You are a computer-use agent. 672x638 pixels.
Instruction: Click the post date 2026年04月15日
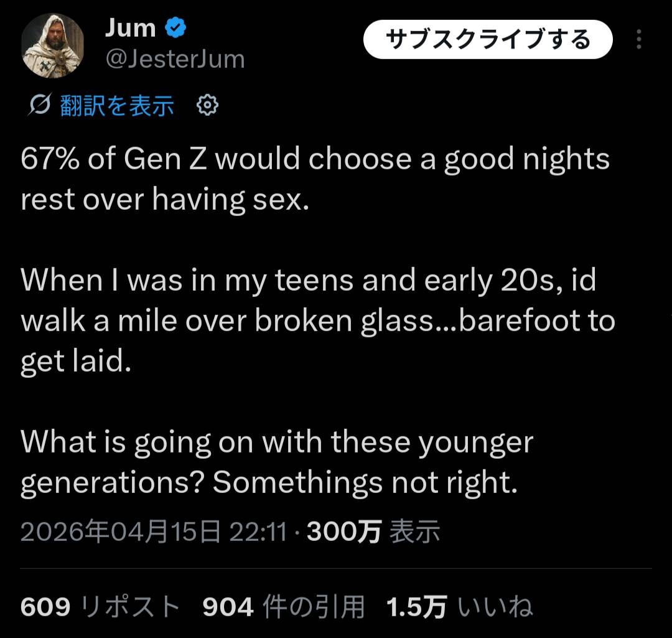120,533
